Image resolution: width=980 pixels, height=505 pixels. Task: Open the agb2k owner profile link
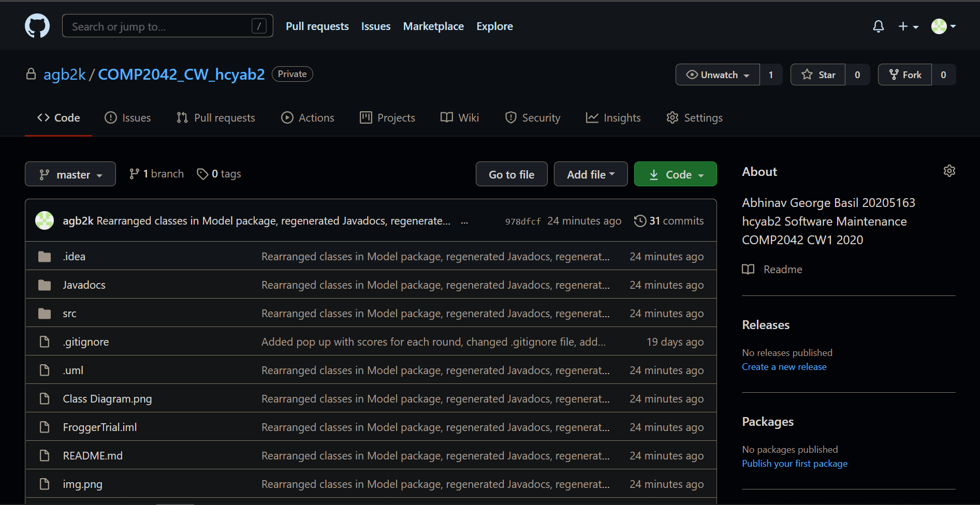tap(64, 75)
